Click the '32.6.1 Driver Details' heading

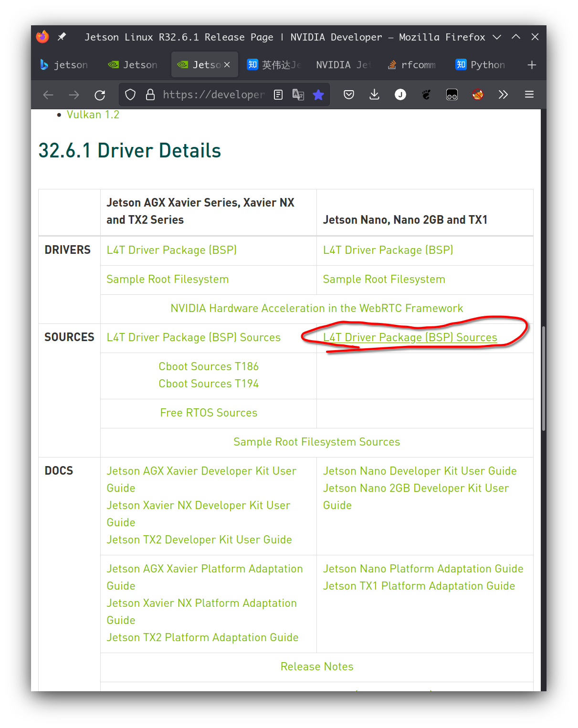point(130,151)
